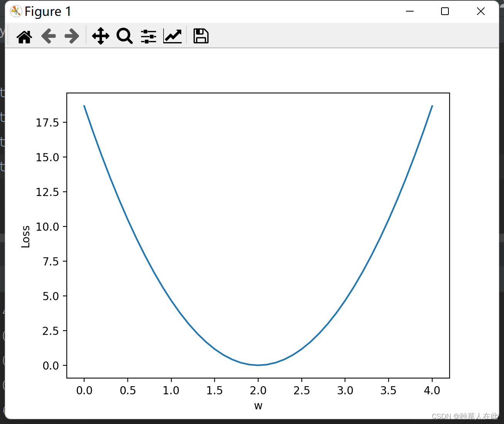Viewport: 504px width, 424px height.
Task: Click the 1.0 x-axis tick label
Action: (171, 390)
